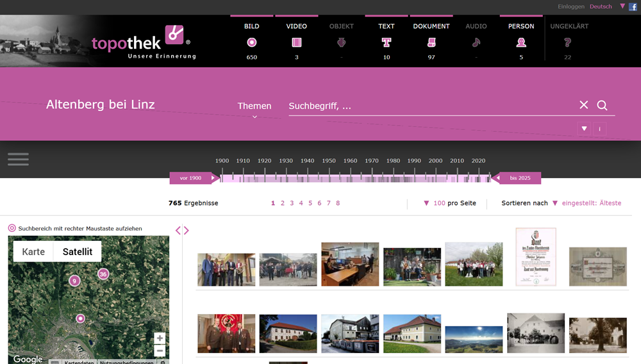This screenshot has width=641, height=364.
Task: Select the BILD media type icon
Action: pyautogui.click(x=252, y=42)
